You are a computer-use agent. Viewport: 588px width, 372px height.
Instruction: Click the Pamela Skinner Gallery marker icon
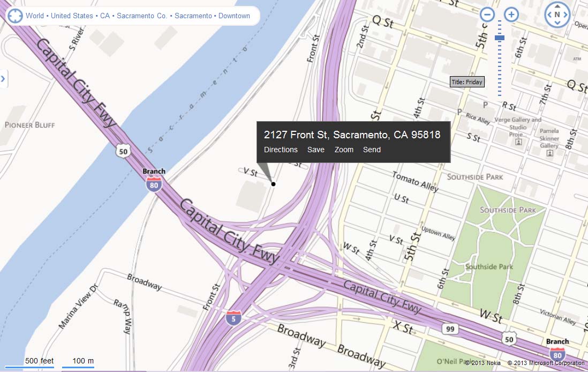click(x=550, y=153)
